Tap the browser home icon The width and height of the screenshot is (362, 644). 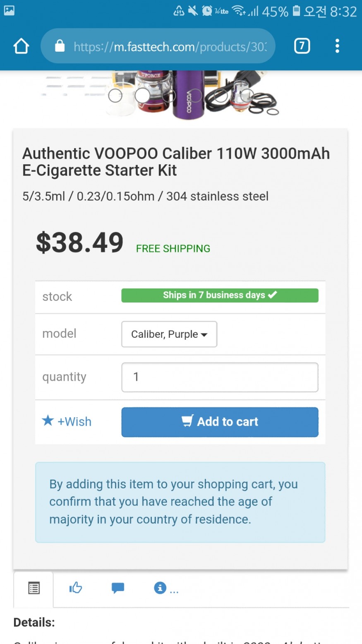21,46
